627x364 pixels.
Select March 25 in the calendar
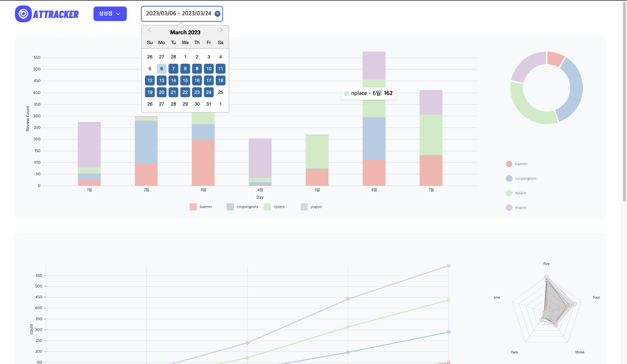click(x=220, y=92)
